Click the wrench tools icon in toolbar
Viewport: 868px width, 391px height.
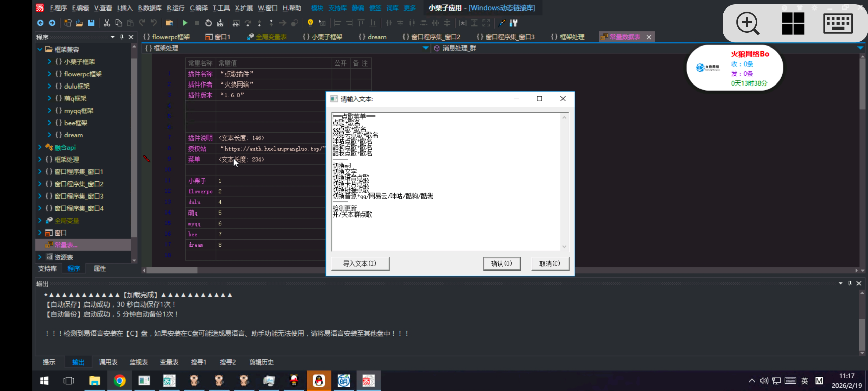(x=513, y=23)
